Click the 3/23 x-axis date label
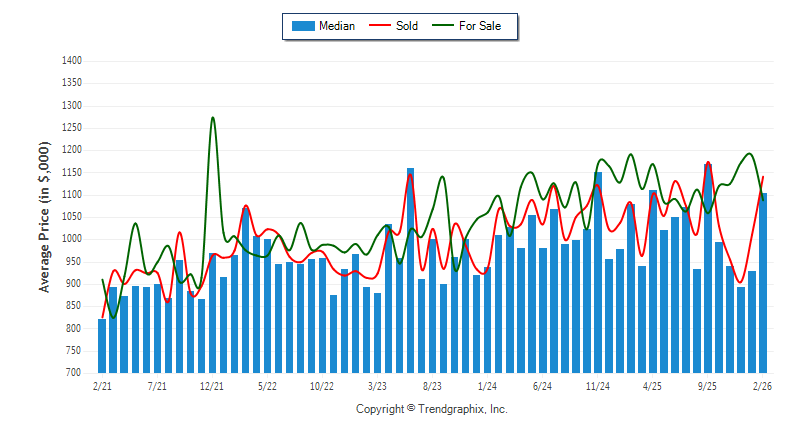This screenshot has width=800, height=434. tap(377, 385)
